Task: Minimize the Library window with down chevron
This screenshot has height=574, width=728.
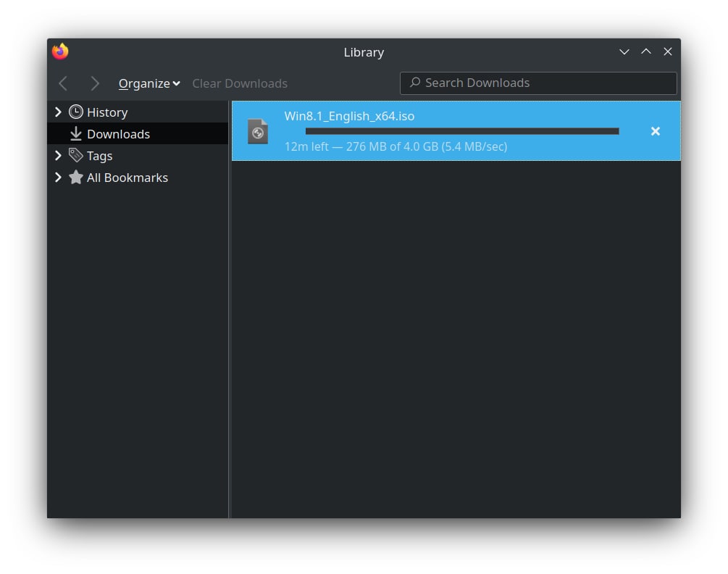Action: [x=624, y=52]
